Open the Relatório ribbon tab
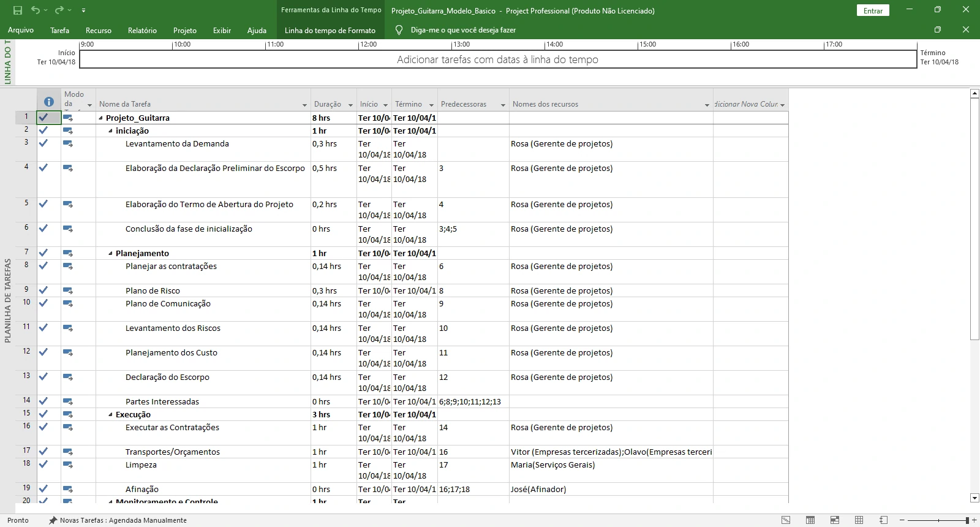 (142, 30)
